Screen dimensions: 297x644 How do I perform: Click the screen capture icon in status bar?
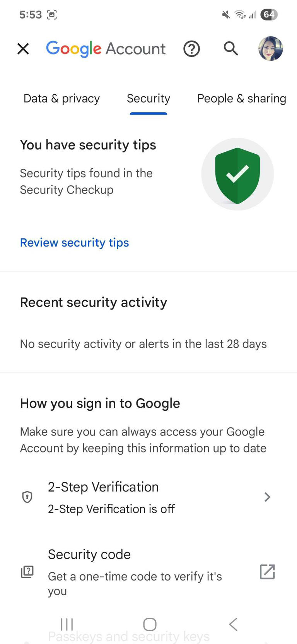[52, 14]
